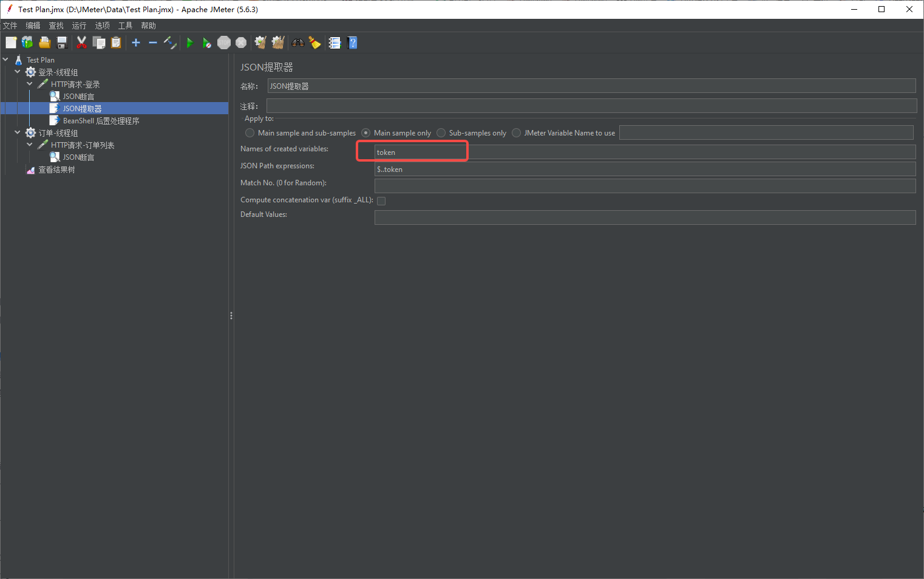Open the 帮助 menu

(x=148, y=26)
